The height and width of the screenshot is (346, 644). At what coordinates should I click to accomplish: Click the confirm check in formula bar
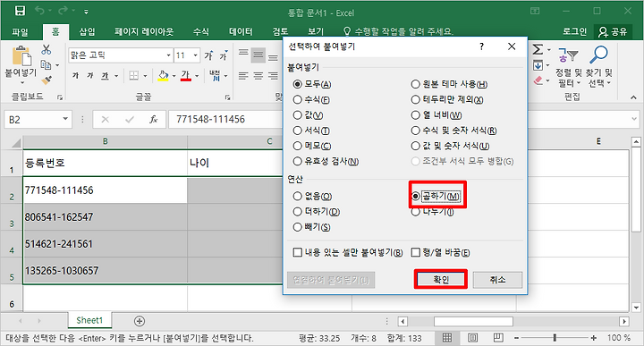coord(130,120)
